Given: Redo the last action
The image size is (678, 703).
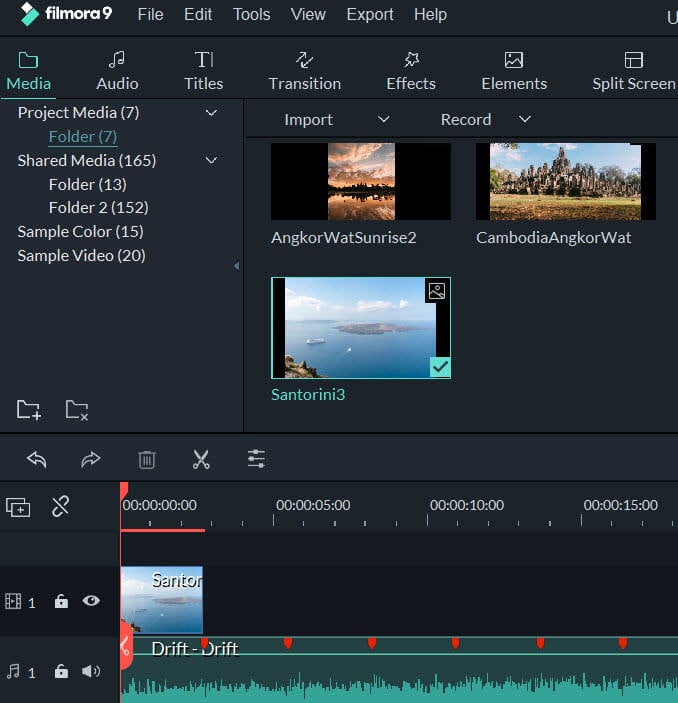Looking at the screenshot, I should pyautogui.click(x=91, y=460).
